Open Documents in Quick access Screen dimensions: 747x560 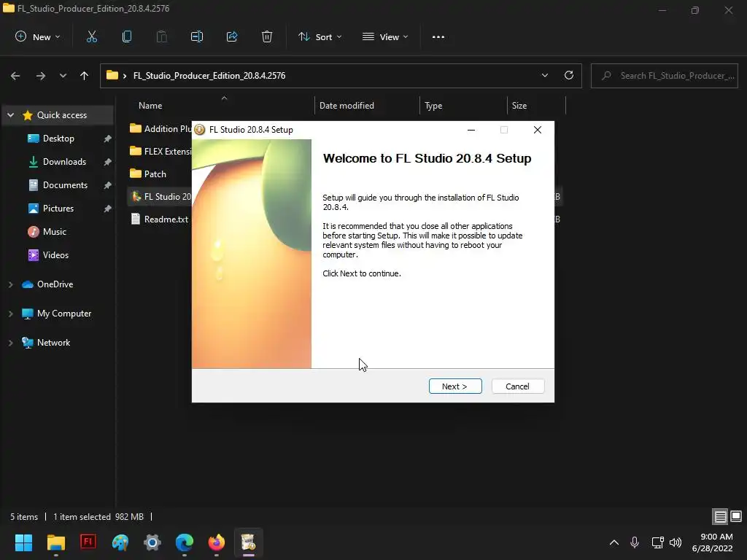(65, 185)
